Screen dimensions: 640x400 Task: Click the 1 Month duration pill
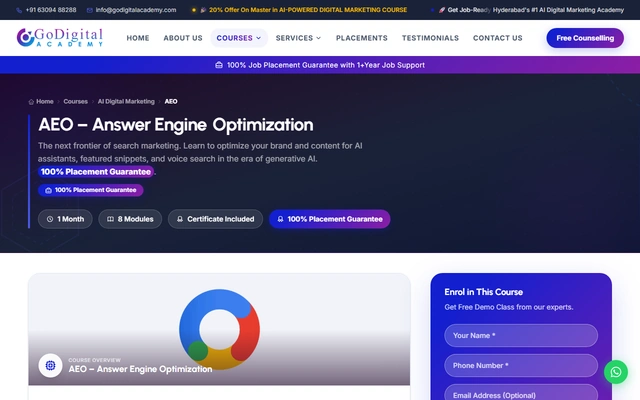click(65, 219)
